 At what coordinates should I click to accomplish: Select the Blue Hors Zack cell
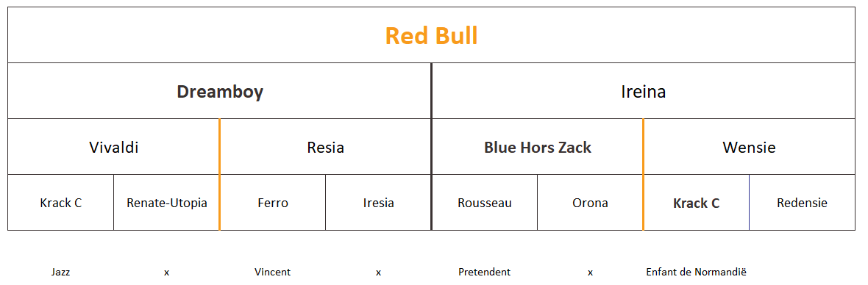click(537, 147)
